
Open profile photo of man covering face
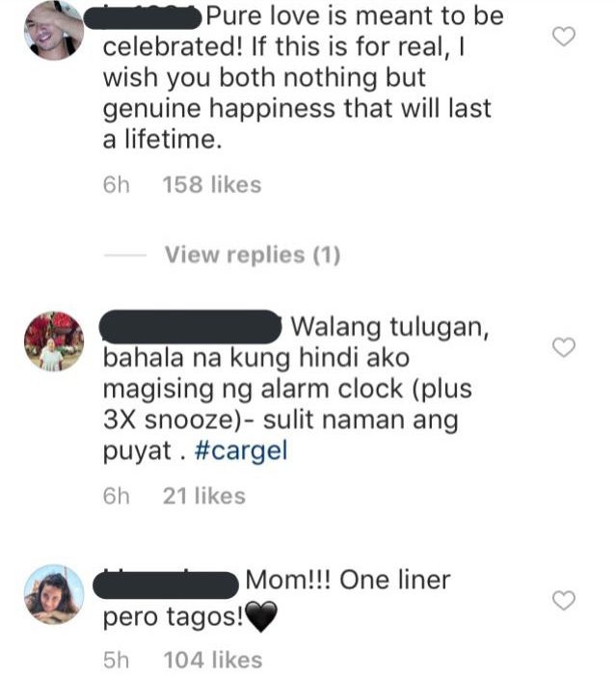pyautogui.click(x=54, y=30)
